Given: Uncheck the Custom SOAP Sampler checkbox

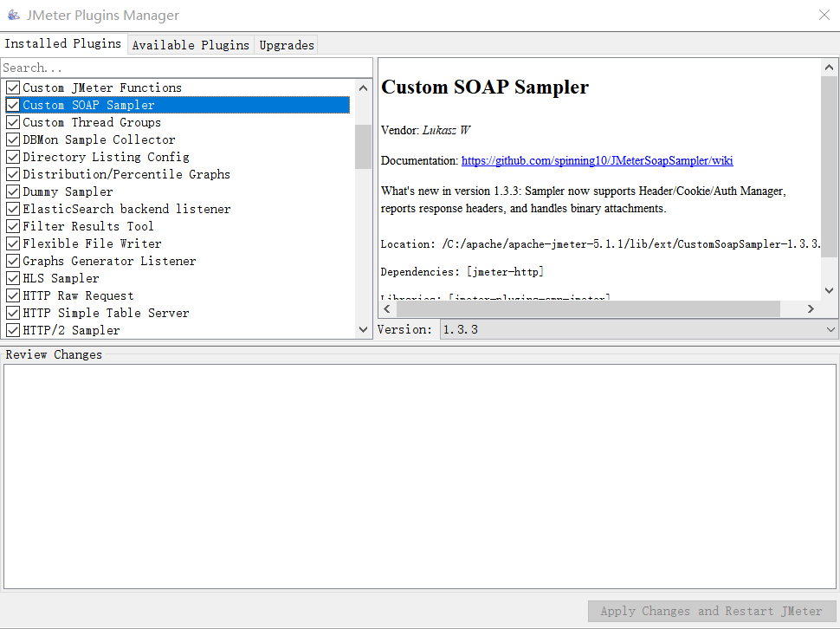Looking at the screenshot, I should coord(13,105).
